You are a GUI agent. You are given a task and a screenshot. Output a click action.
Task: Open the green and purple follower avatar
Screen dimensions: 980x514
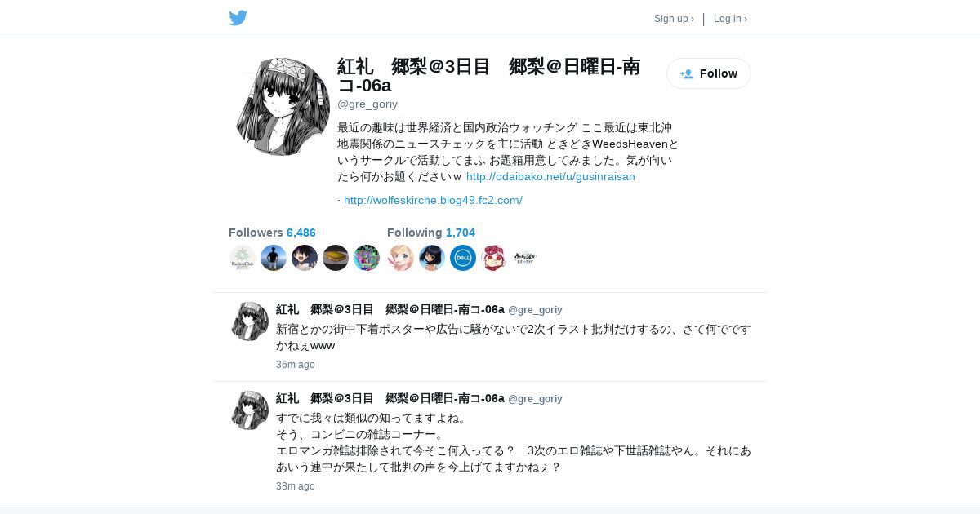tap(367, 258)
